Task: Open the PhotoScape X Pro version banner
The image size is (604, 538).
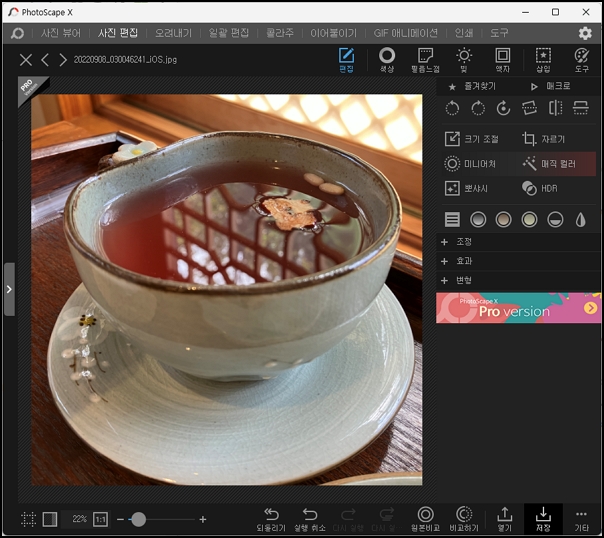Action: 518,308
